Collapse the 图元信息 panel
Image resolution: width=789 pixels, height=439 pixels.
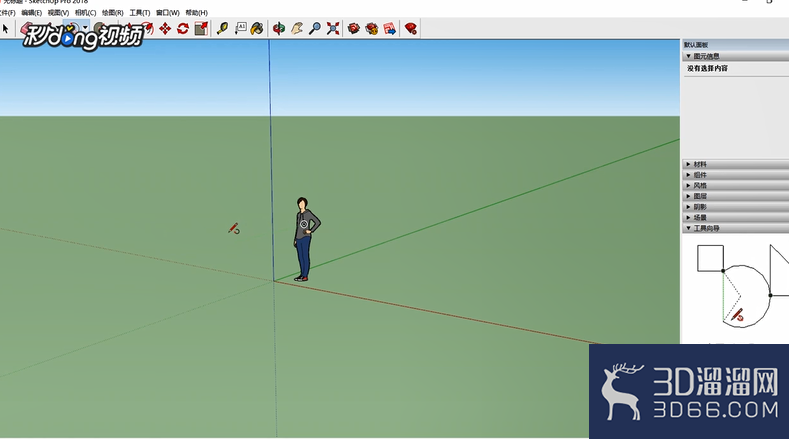coord(735,56)
